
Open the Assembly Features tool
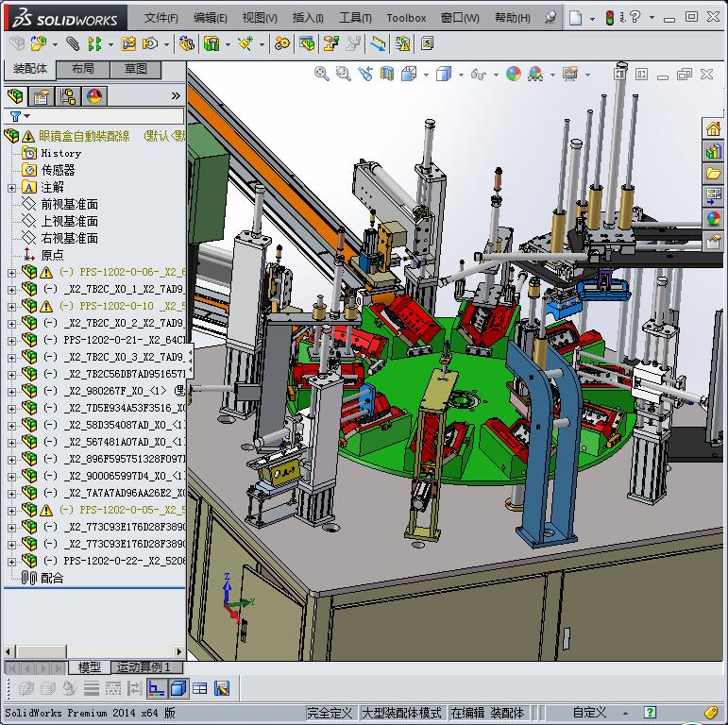tap(212, 44)
